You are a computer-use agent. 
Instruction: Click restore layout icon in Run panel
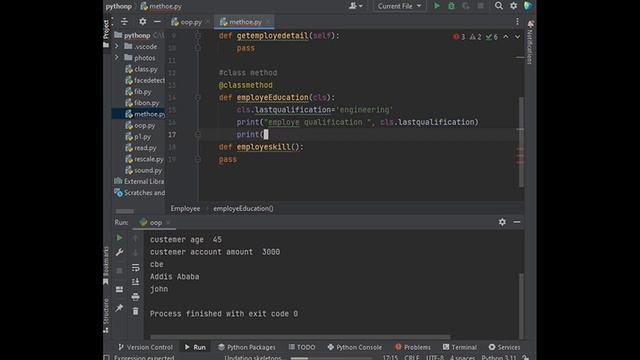click(x=119, y=289)
